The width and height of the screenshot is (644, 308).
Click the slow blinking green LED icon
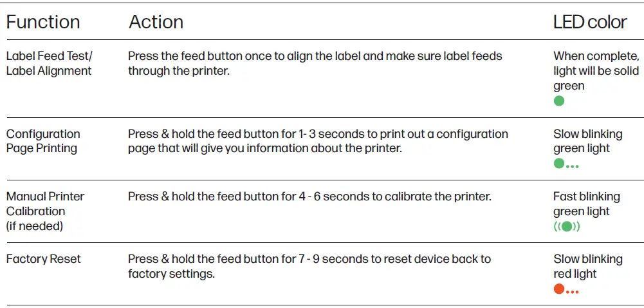[566, 164]
